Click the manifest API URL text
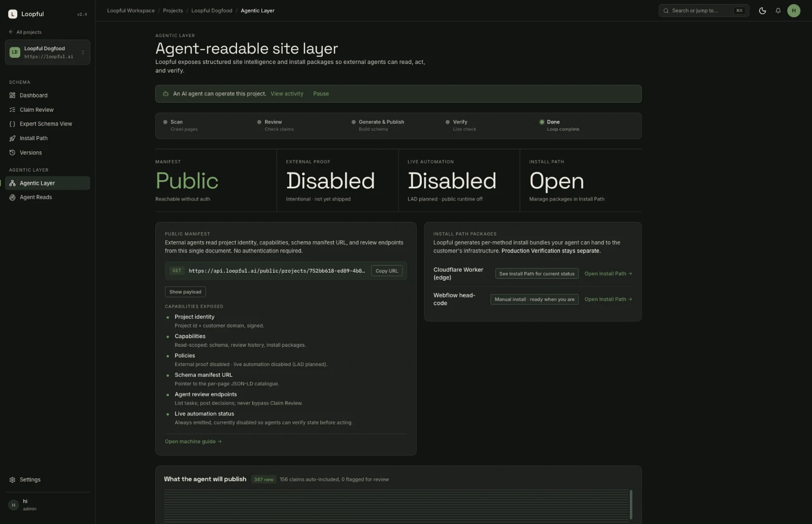Viewport: 812px width, 524px height. (277, 271)
